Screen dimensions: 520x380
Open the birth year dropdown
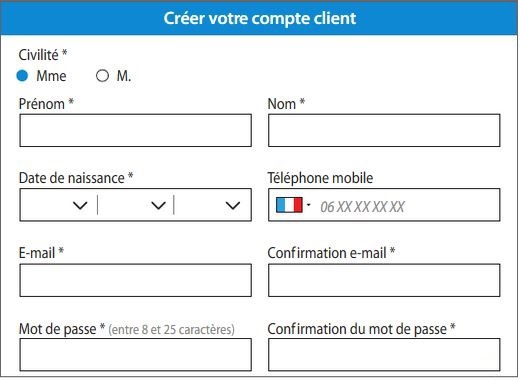coord(213,205)
